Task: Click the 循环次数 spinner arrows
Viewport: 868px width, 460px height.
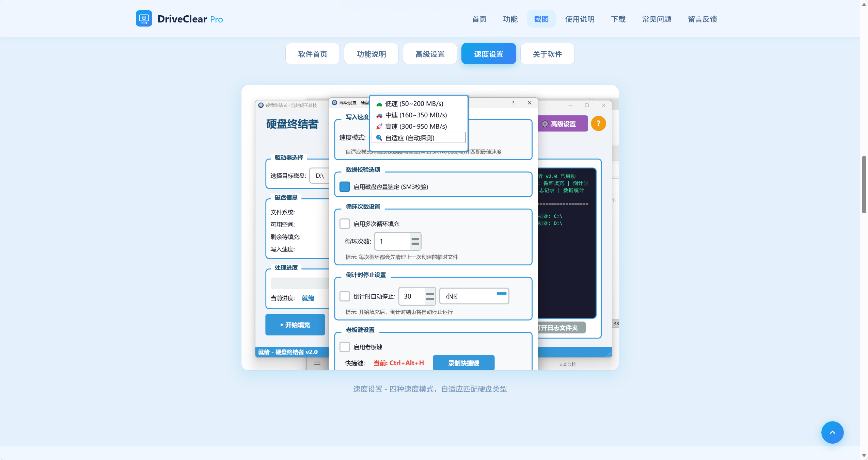Action: 415,241
